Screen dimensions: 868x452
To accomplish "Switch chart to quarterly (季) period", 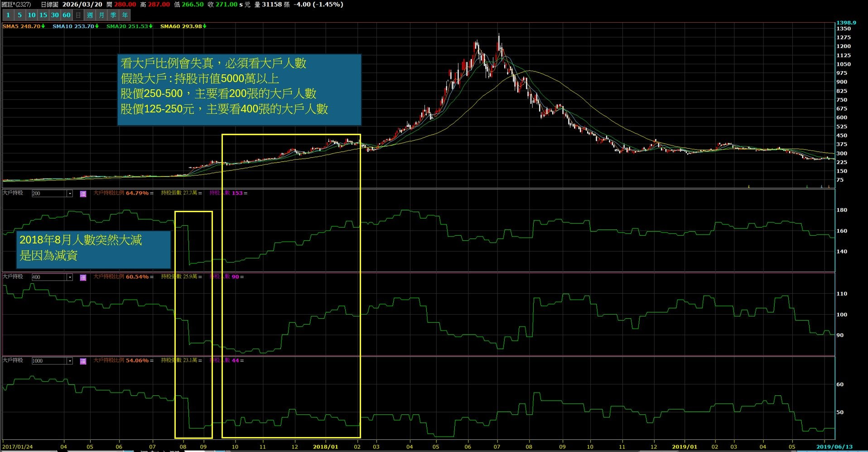I will pos(113,15).
